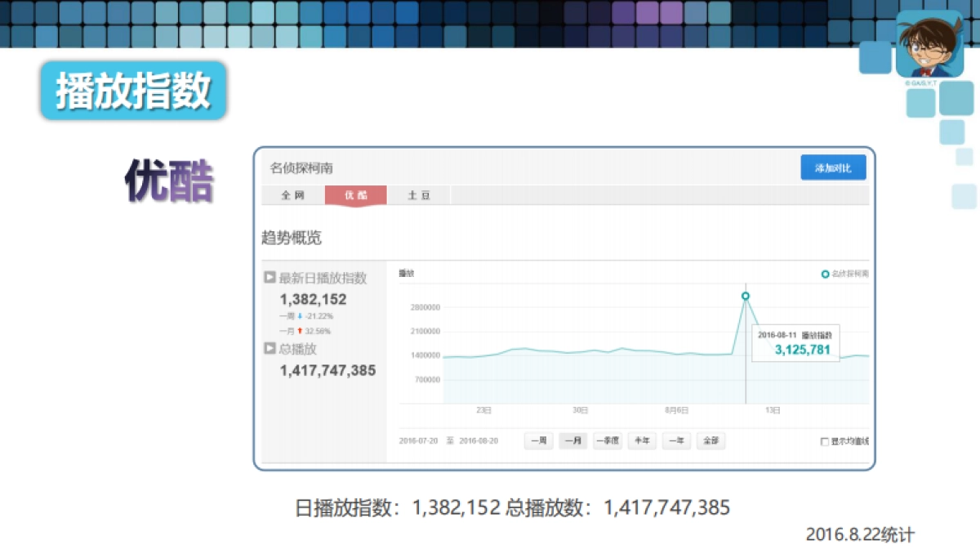The image size is (980, 549).
Task: Click the play icon beside 总播放
Action: click(269, 347)
